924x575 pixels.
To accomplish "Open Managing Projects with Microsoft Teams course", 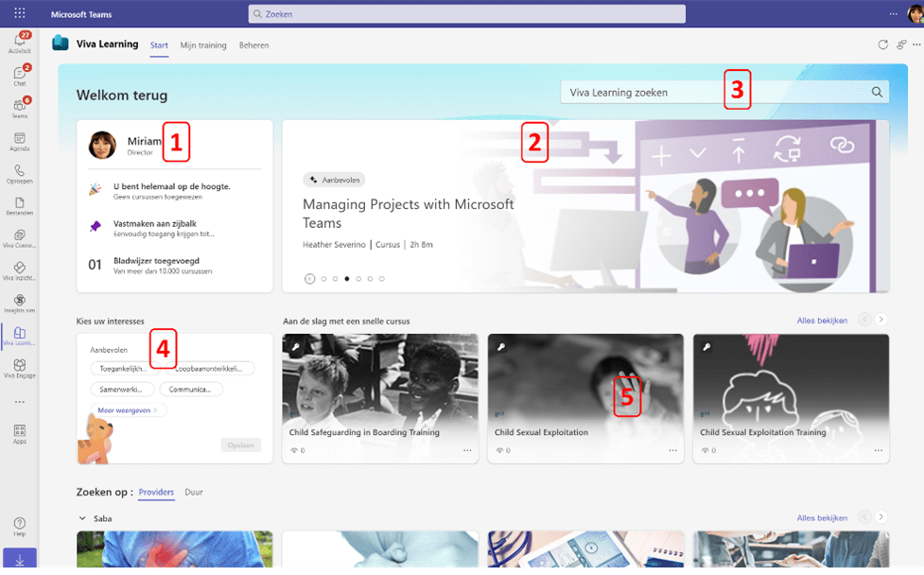I will tap(409, 214).
